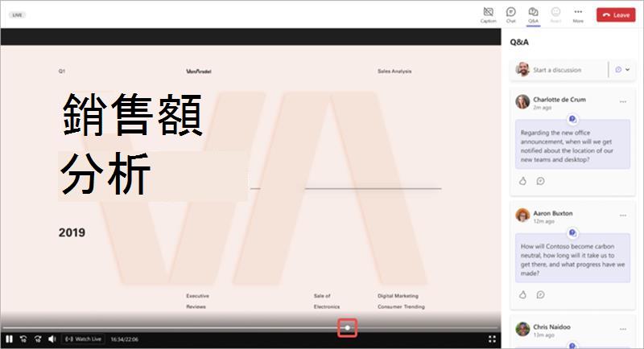This screenshot has width=644, height=349.
Task: Leave the meeting
Action: tap(616, 14)
